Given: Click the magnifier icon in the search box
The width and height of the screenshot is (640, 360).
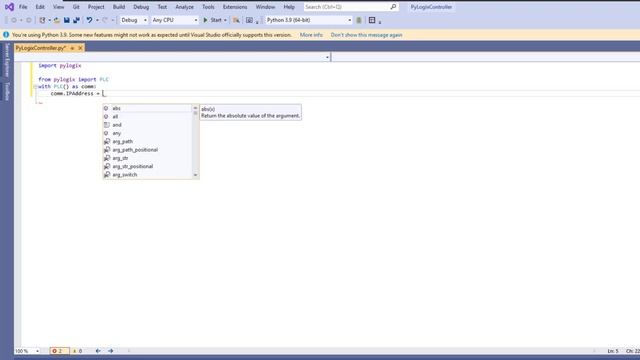Looking at the screenshot, I should pyautogui.click(x=393, y=7).
